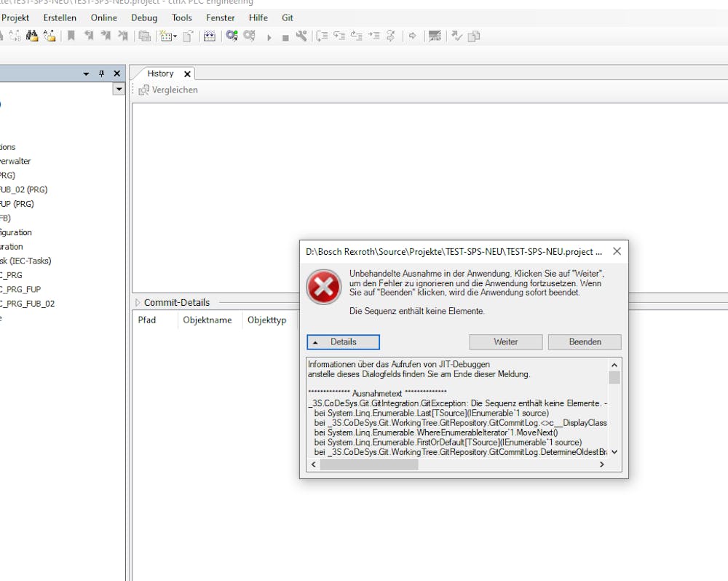Image resolution: width=728 pixels, height=581 pixels.
Task: Open the Git menu
Action: pos(287,17)
